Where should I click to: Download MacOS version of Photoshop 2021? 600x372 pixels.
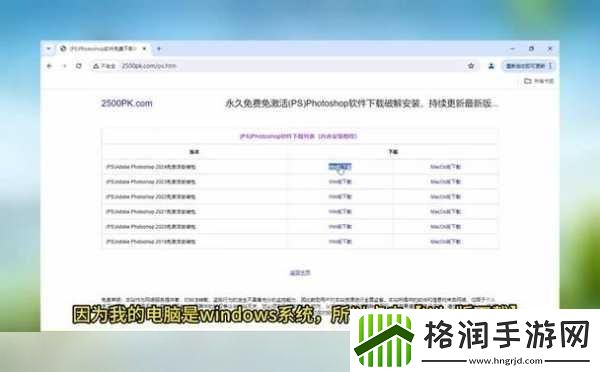(445, 212)
